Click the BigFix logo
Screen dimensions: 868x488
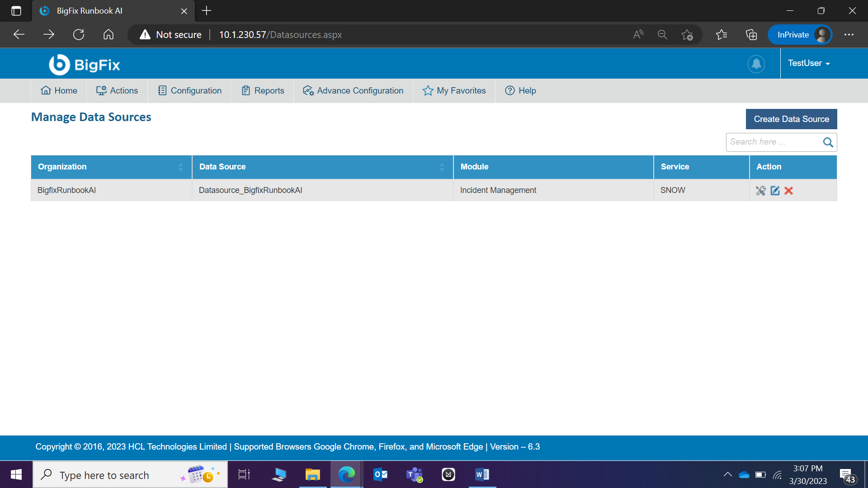coord(85,65)
